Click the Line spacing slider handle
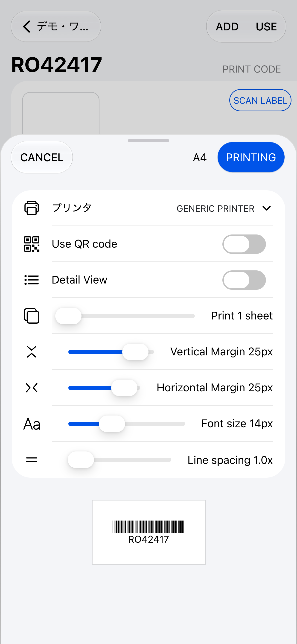Image resolution: width=297 pixels, height=644 pixels. coord(81,460)
